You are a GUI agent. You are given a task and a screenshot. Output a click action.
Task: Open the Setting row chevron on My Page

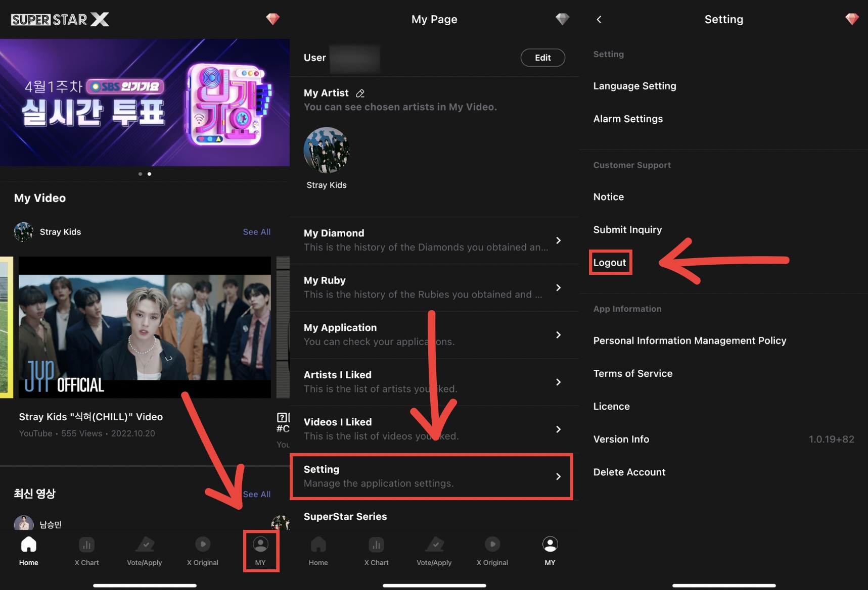point(559,476)
